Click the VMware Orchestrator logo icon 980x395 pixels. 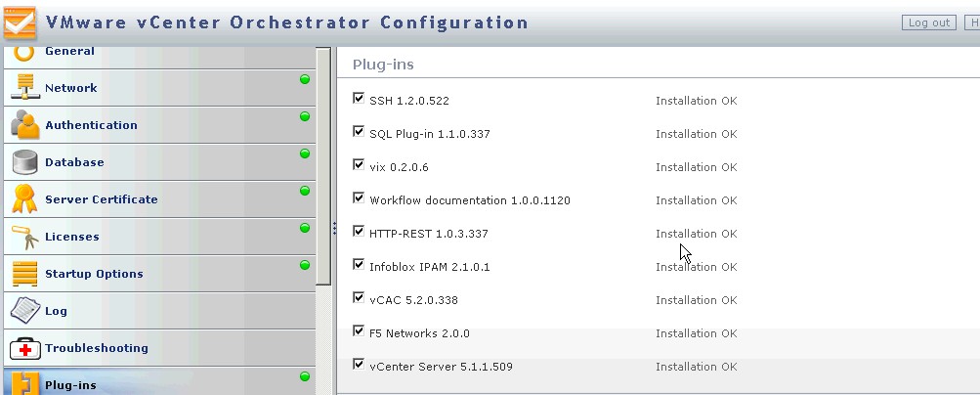20,22
